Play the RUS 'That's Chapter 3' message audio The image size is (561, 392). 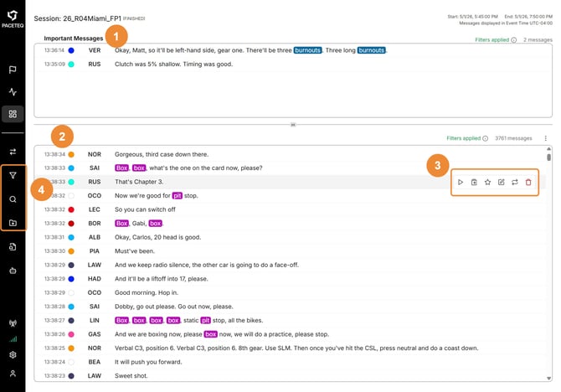tap(461, 183)
